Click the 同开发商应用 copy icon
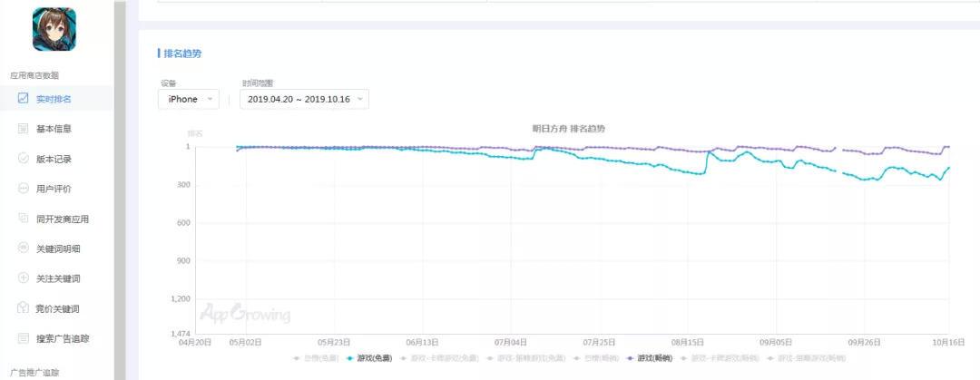 24,219
